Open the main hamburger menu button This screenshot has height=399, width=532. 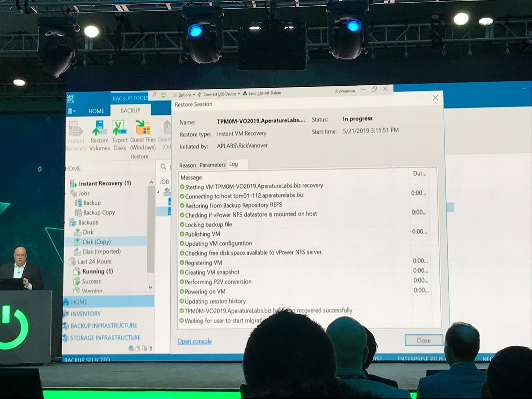[71, 111]
